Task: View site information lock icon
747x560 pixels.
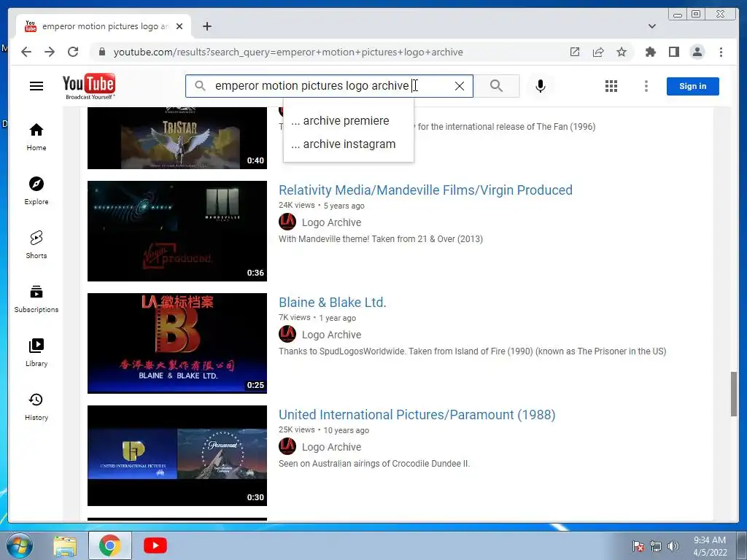Action: (101, 52)
